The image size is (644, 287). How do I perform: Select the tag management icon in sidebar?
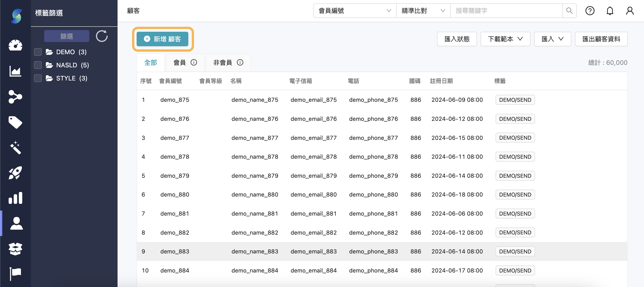(15, 122)
